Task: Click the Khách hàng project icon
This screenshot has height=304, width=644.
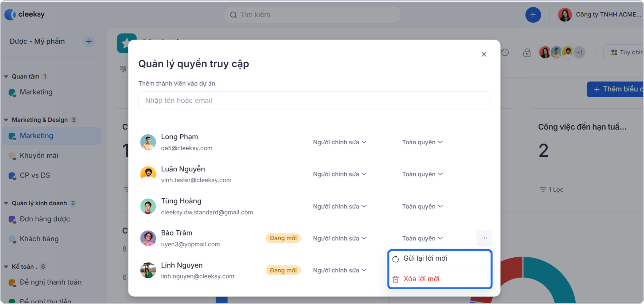Action: pyautogui.click(x=12, y=239)
